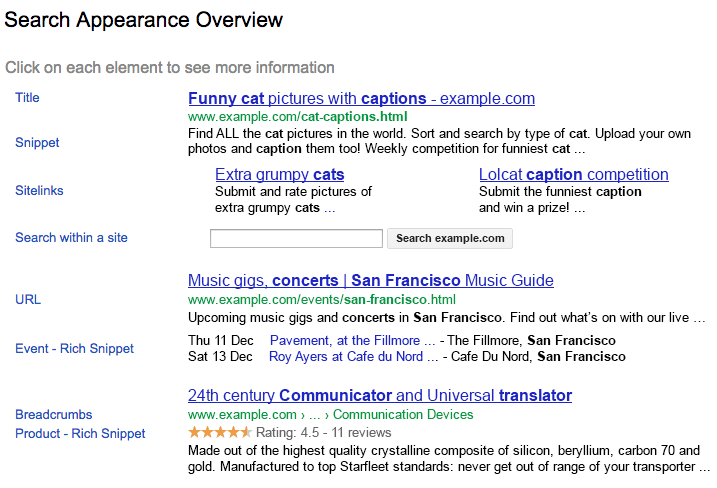Open Funny cat pictures with captions result
The width and height of the screenshot is (717, 488).
pyautogui.click(x=361, y=99)
